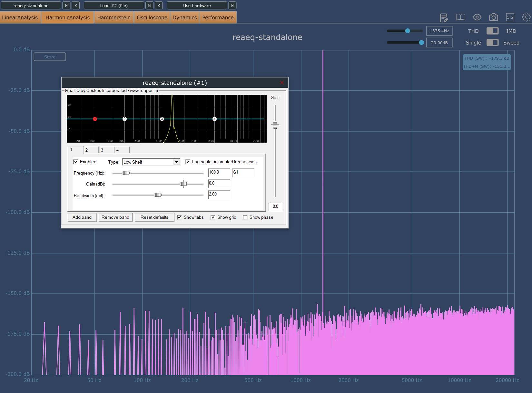The image size is (532, 393).
Task: Toggle the eye visibility icon
Action: [477, 17]
